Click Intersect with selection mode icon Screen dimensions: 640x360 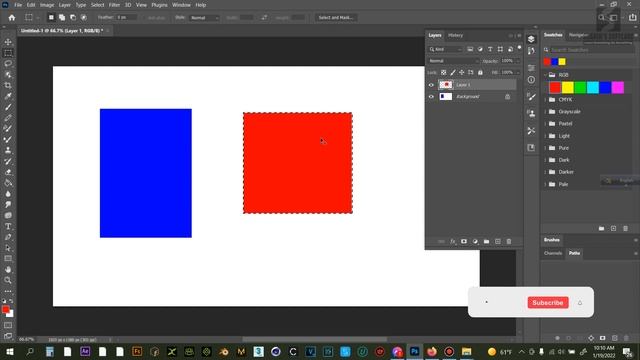[x=84, y=18]
